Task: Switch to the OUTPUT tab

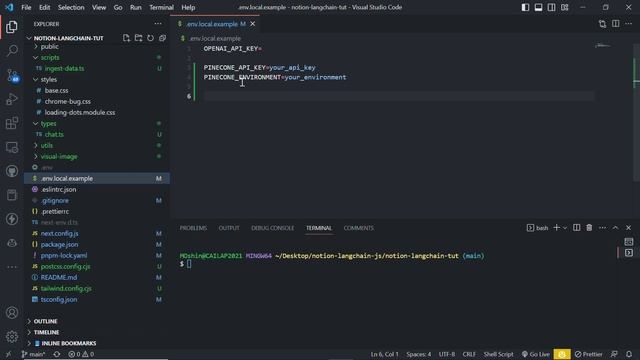Action: [x=229, y=228]
